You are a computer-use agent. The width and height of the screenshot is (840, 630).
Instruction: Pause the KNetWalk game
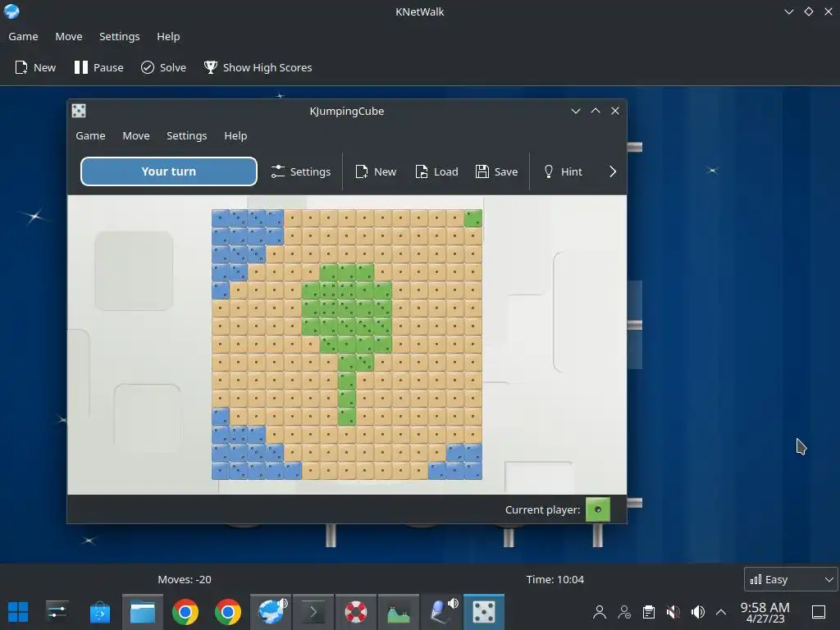pos(98,67)
